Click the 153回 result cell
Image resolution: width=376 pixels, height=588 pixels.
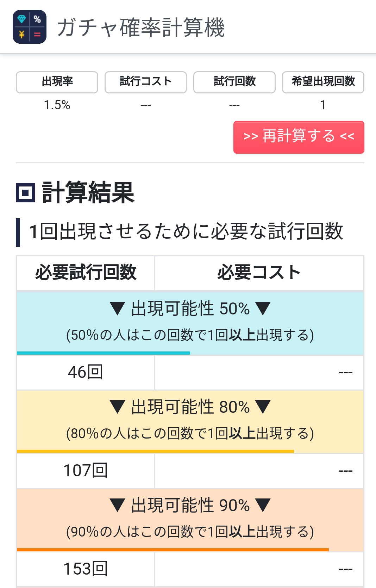pos(86,569)
